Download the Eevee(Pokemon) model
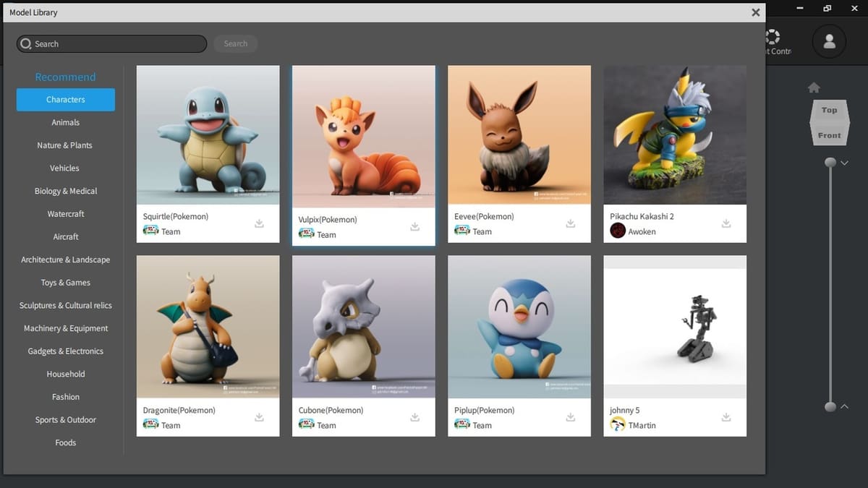This screenshot has height=488, width=868. pos(570,223)
